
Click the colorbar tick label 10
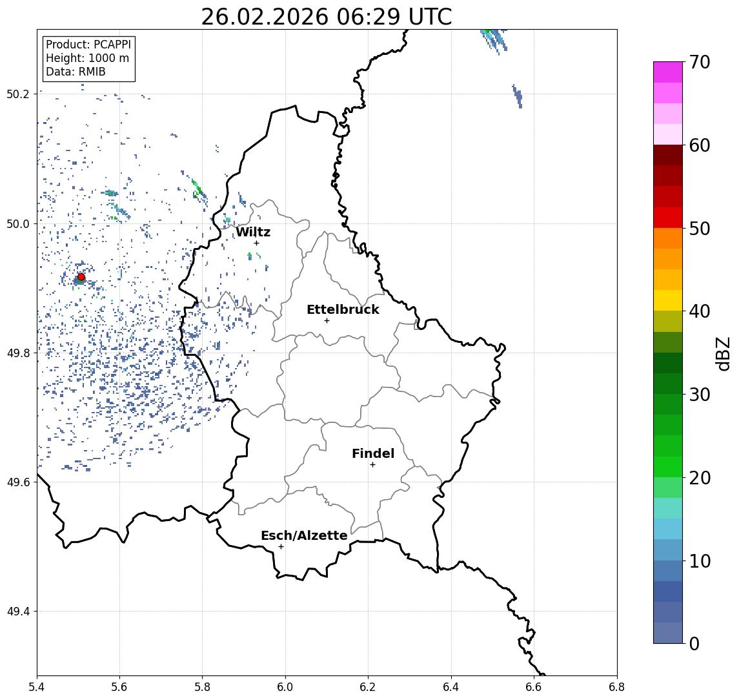coord(700,561)
